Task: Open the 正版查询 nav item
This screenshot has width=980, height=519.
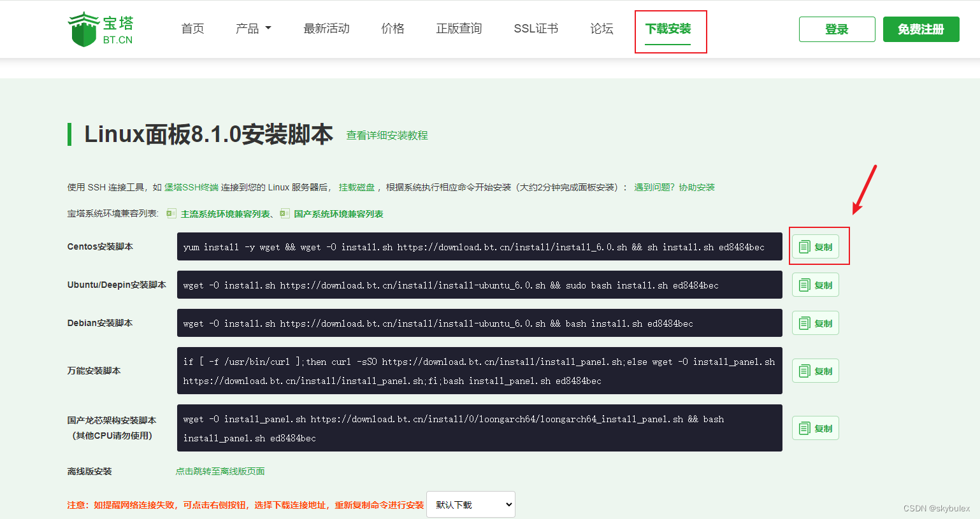Action: [x=459, y=29]
